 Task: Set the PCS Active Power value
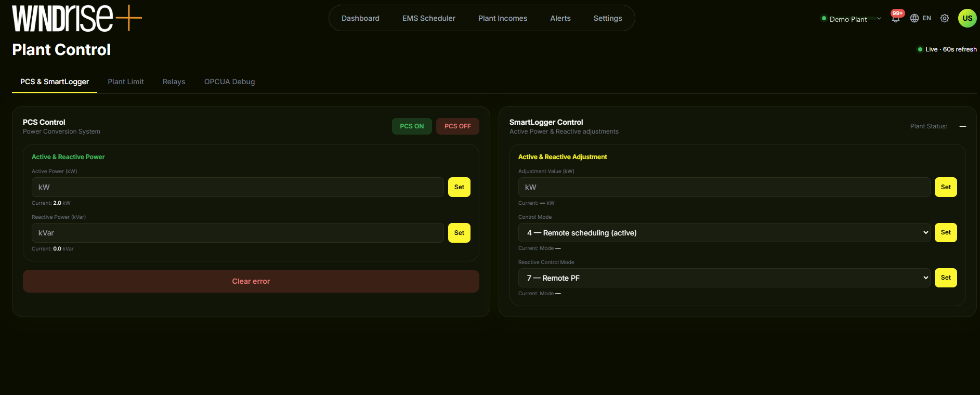coord(459,187)
